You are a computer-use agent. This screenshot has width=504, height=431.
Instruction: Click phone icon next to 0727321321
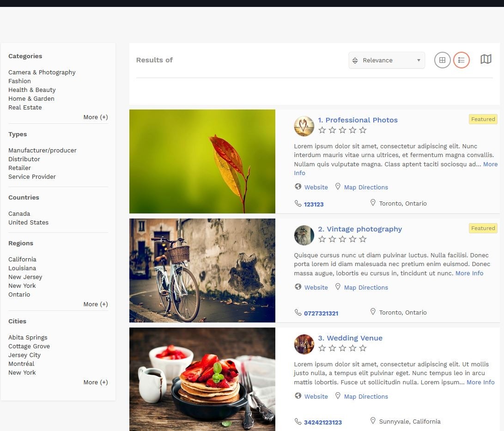[298, 312]
